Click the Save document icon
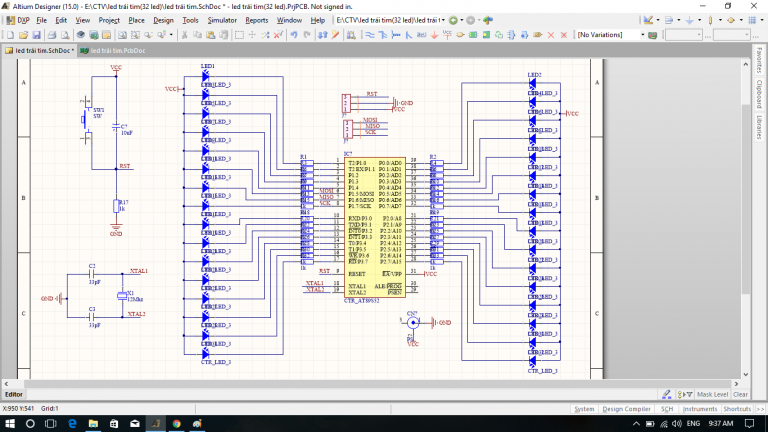Viewport: 768px width, 432px height. [36, 34]
